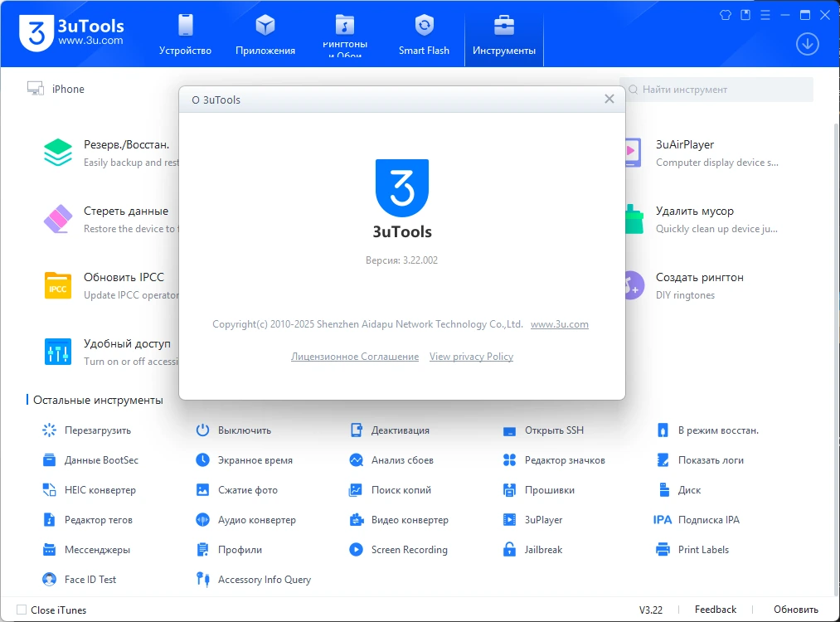The width and height of the screenshot is (840, 622).
Task: Open the Accessory Info Query tool
Action: (x=254, y=579)
